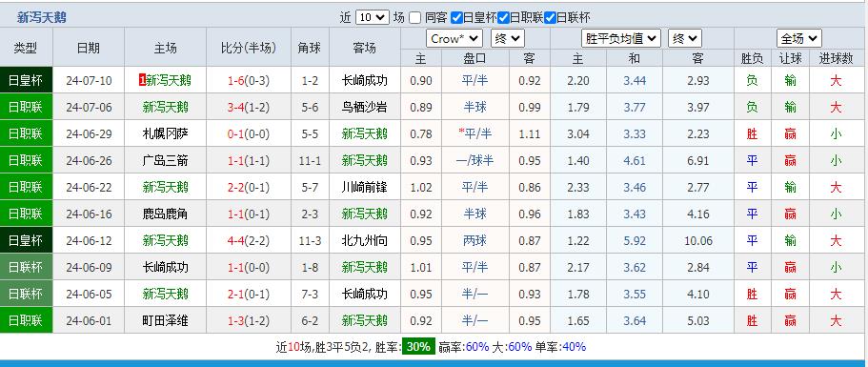This screenshot has width=868, height=367.
Task: Click handicap value 两球
Action: click(474, 241)
